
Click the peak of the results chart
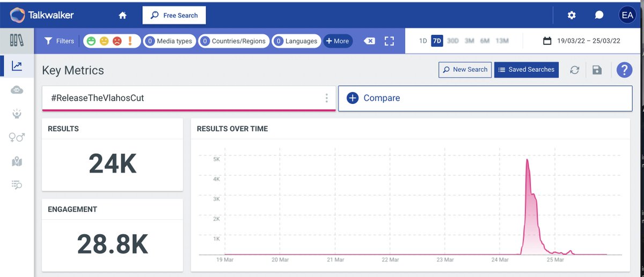(x=527, y=160)
